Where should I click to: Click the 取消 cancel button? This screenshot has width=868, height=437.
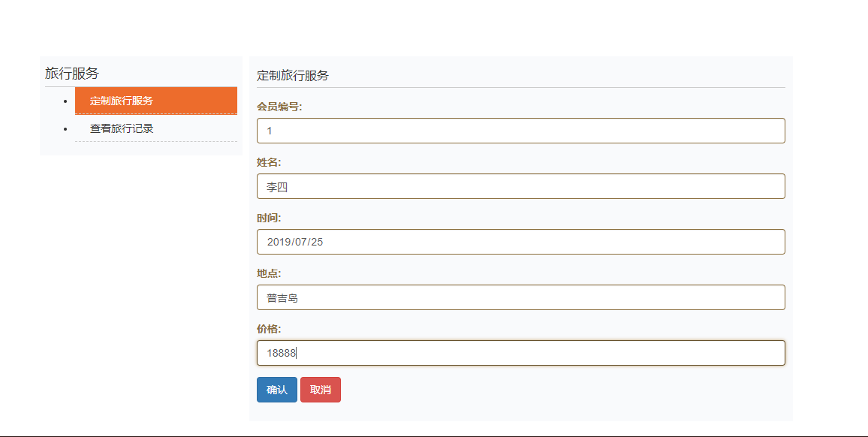(x=321, y=390)
